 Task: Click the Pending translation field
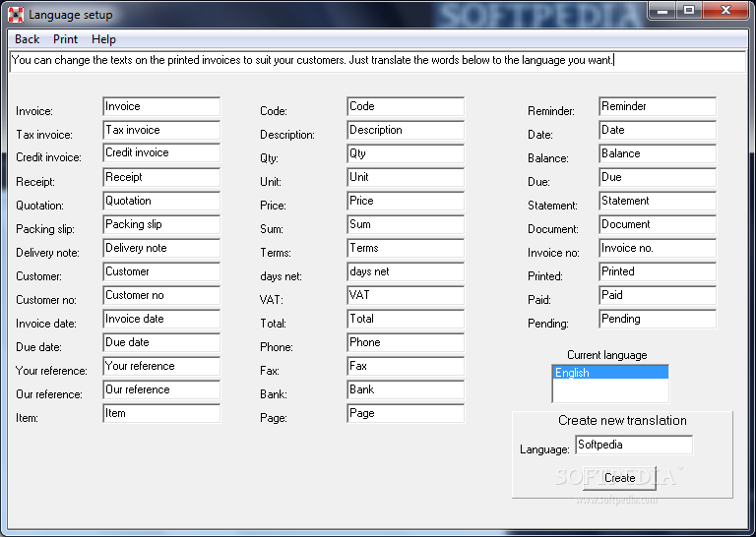[x=658, y=319]
